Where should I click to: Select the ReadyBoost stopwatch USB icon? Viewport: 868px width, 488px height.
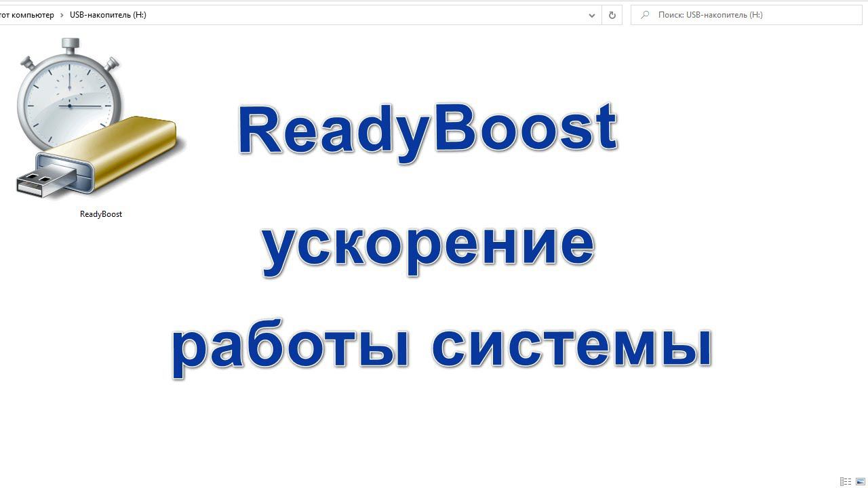tap(101, 120)
